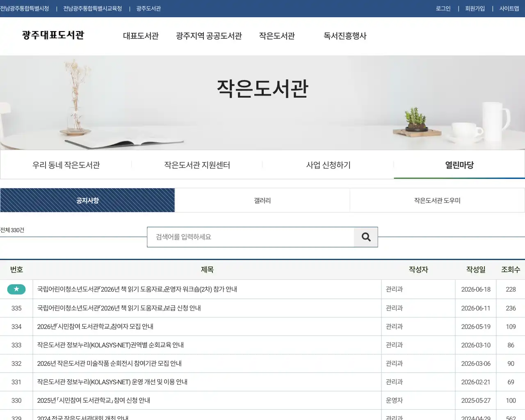The width and height of the screenshot is (525, 420).
Task: Open 2025년 시민참여 도서관학교 참여 신청 안내
Action: click(94, 400)
